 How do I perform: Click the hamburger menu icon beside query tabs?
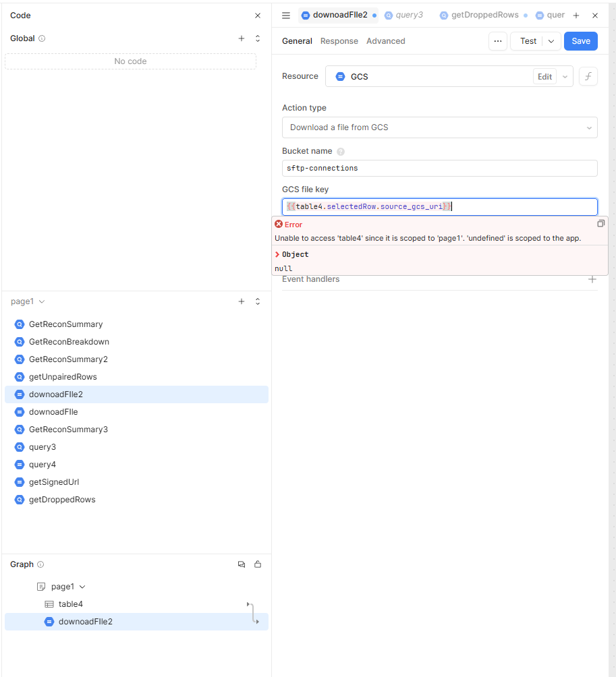pos(286,16)
